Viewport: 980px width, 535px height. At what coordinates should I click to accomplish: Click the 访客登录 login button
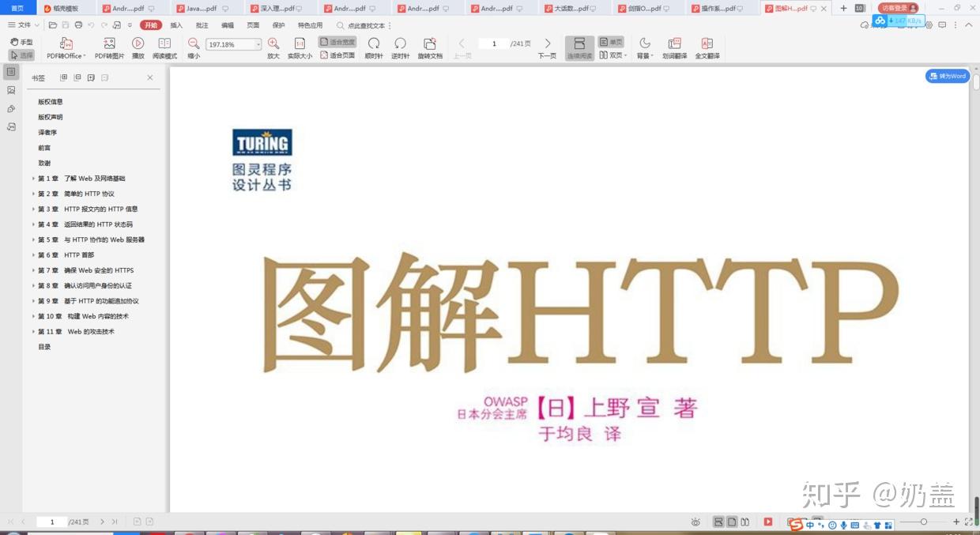point(899,8)
